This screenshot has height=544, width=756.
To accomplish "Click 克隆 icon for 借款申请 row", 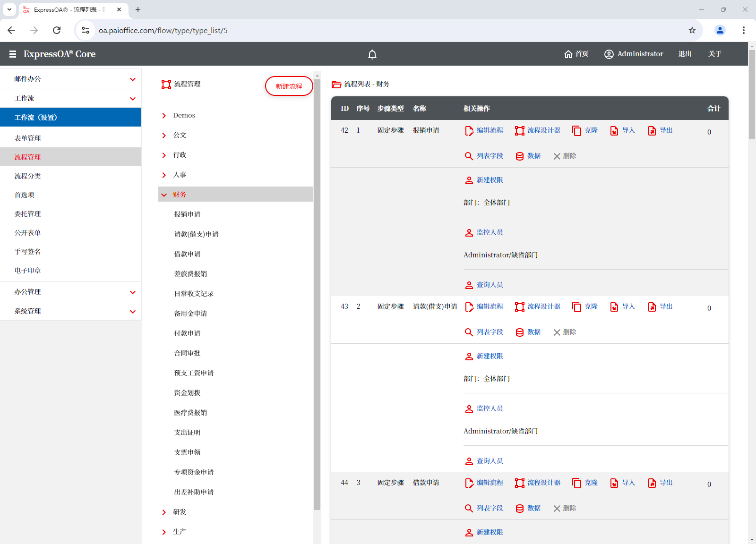I will point(576,483).
